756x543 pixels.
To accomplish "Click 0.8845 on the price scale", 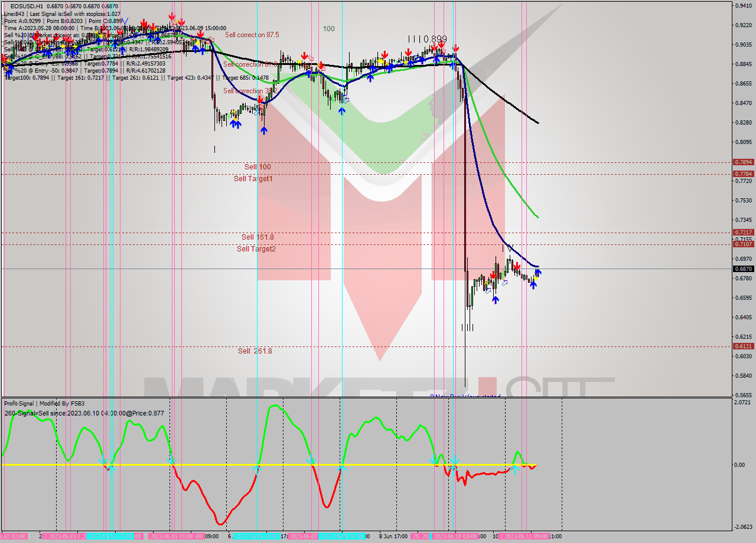I will [x=743, y=64].
